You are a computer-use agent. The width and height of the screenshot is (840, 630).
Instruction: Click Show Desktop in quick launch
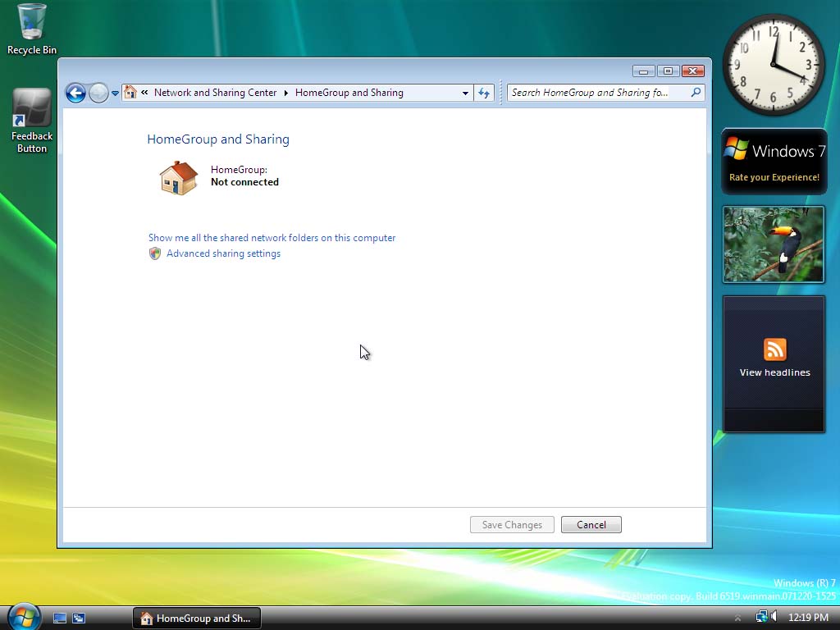(59, 619)
